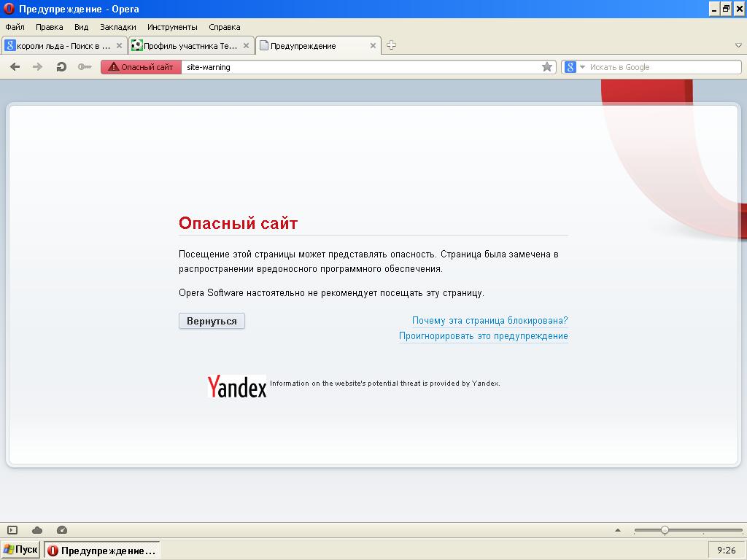The image size is (747, 560).
Task: Bookmark page with the star icon
Action: point(547,67)
